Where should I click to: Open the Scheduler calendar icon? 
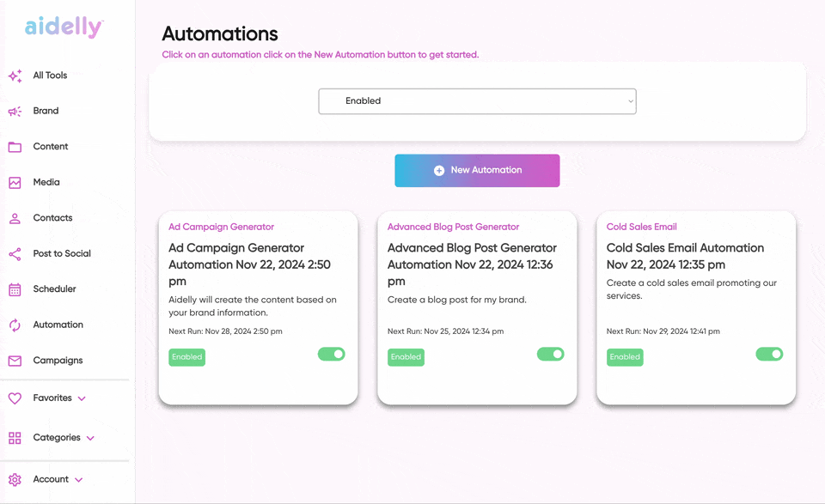[15, 289]
